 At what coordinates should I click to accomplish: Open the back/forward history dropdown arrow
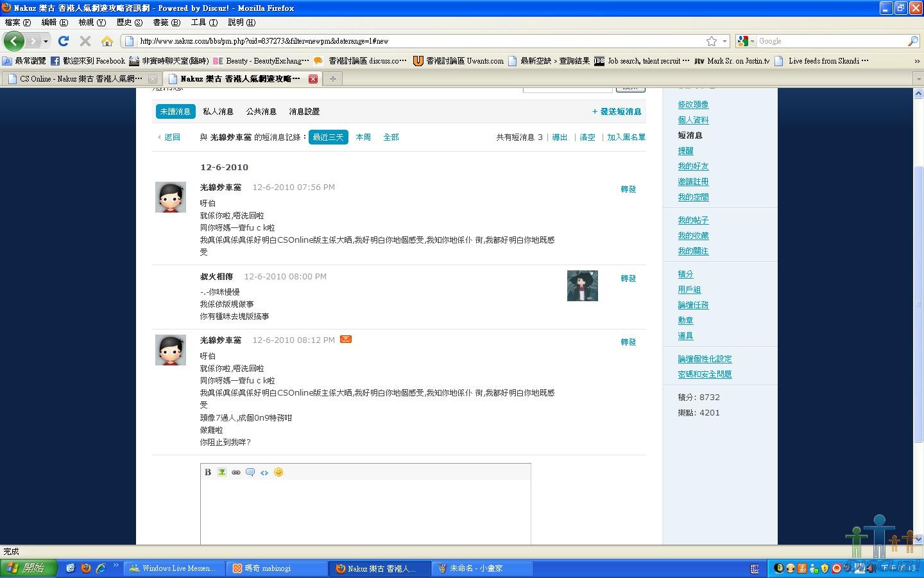pyautogui.click(x=46, y=41)
